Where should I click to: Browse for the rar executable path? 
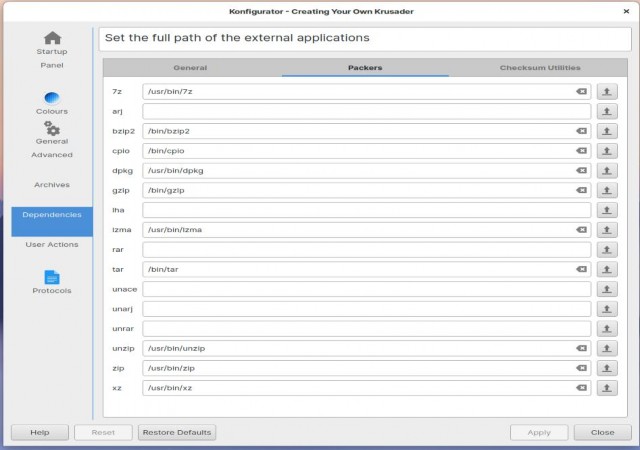point(607,250)
